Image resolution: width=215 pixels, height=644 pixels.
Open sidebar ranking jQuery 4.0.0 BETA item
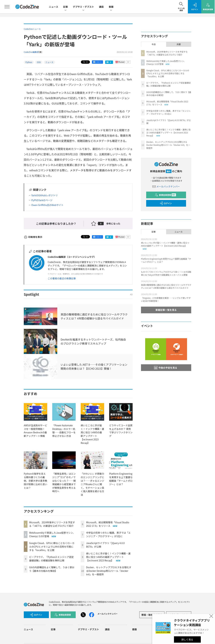(168, 122)
